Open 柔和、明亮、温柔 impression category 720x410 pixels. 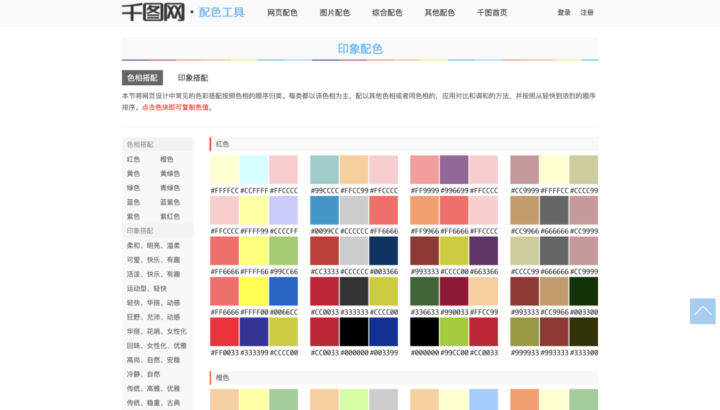153,246
